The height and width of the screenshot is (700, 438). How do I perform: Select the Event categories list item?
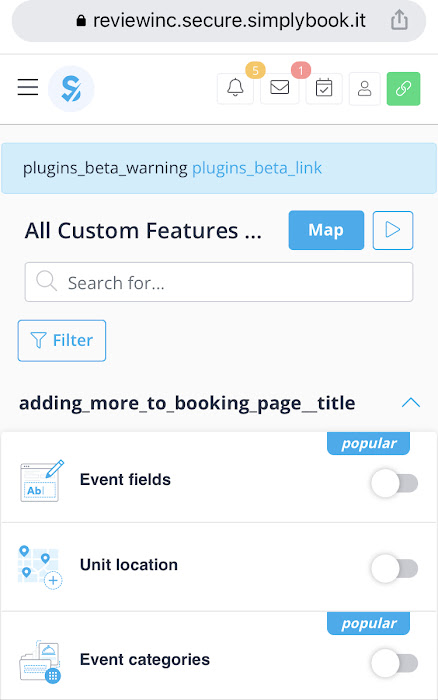[219, 656]
